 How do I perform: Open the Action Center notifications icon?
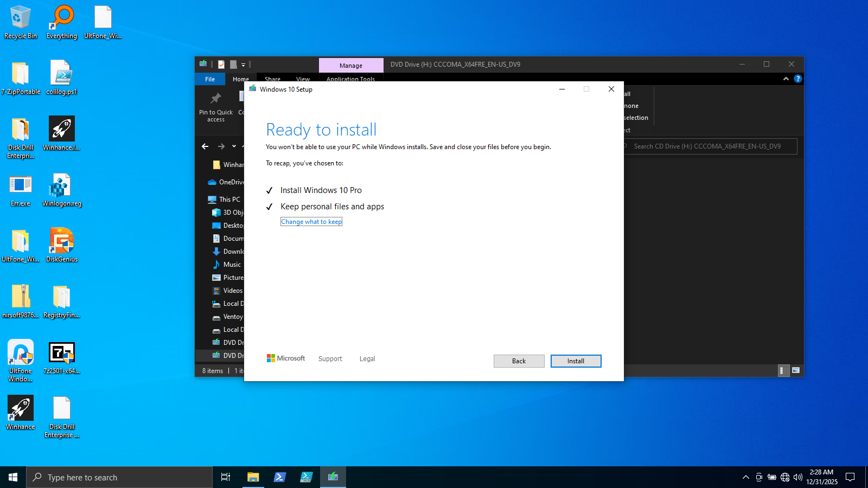click(850, 477)
